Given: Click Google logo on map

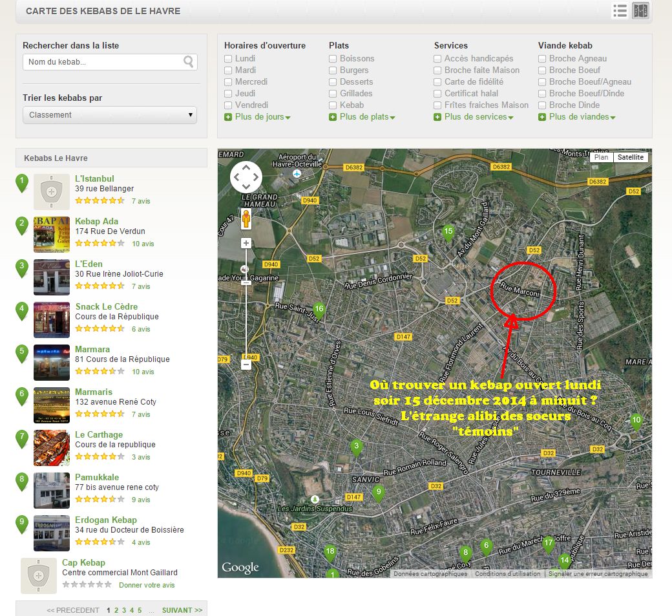Looking at the screenshot, I should tap(240, 568).
